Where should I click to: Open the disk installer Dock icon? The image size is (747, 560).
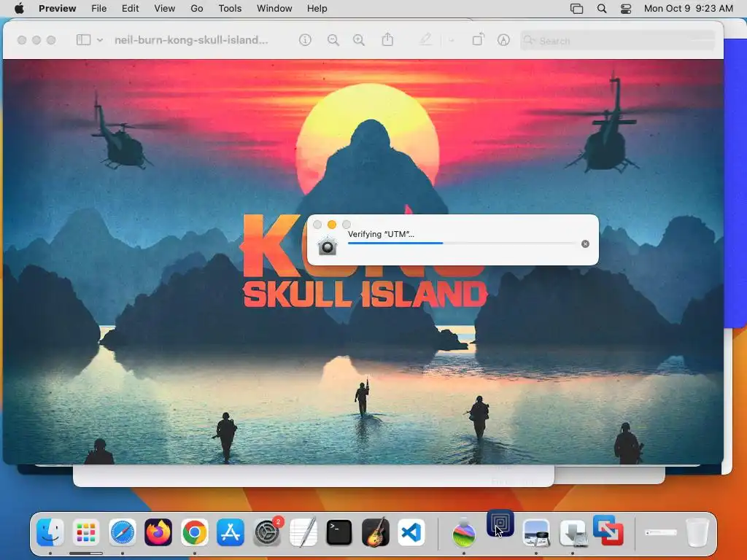click(572, 532)
